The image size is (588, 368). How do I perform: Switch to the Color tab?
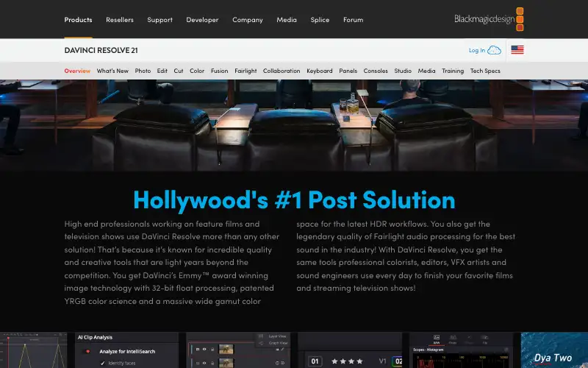(x=197, y=71)
